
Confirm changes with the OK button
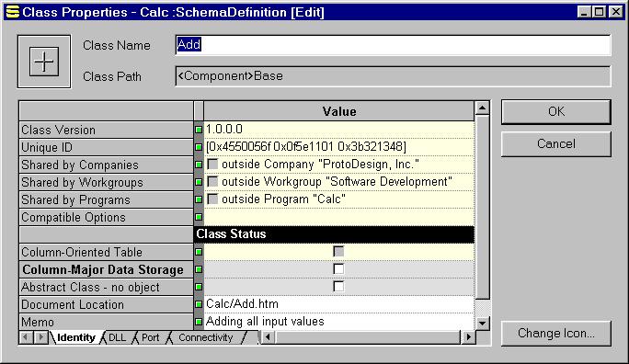click(x=556, y=111)
